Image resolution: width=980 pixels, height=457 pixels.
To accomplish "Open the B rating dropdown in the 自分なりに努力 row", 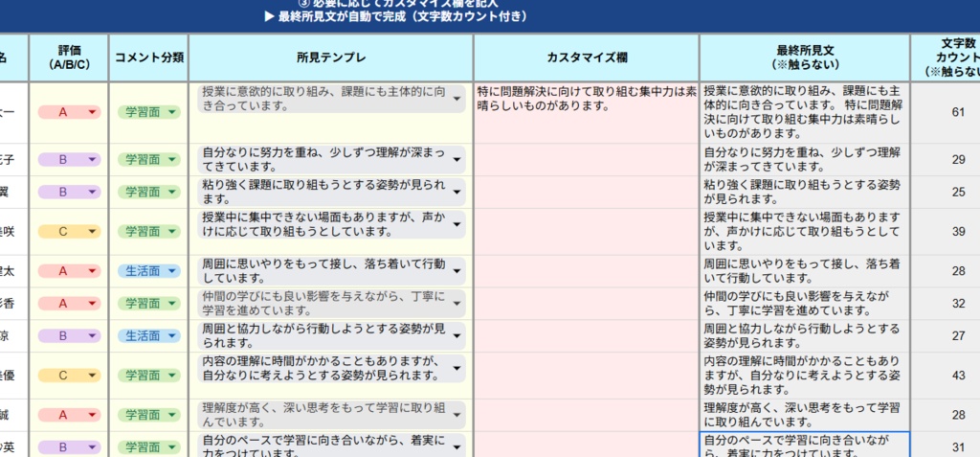I will [69, 160].
